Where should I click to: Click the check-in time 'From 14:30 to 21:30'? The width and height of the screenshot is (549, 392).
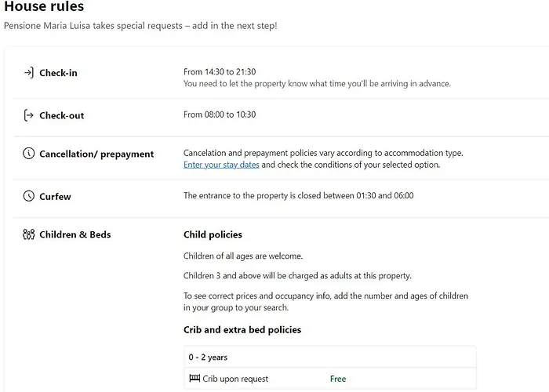point(220,71)
